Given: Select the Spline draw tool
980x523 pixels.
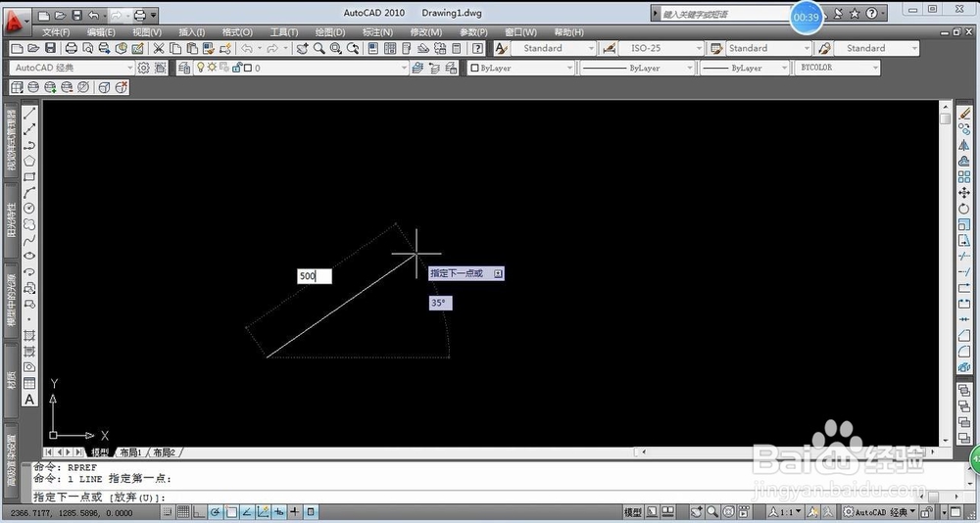Looking at the screenshot, I should click(x=29, y=241).
